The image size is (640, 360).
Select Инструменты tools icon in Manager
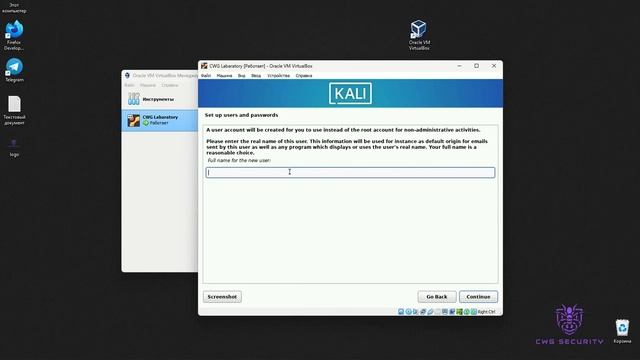tap(133, 99)
